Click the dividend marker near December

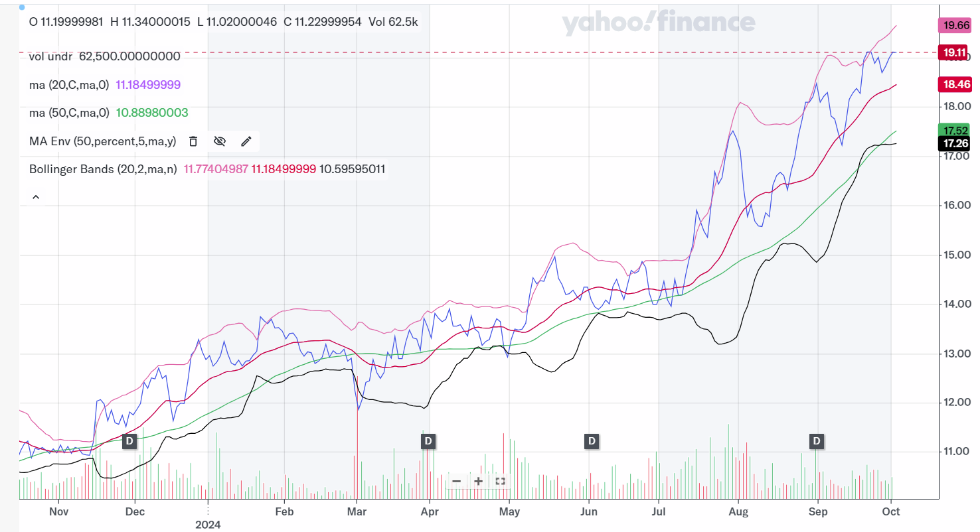tap(129, 440)
